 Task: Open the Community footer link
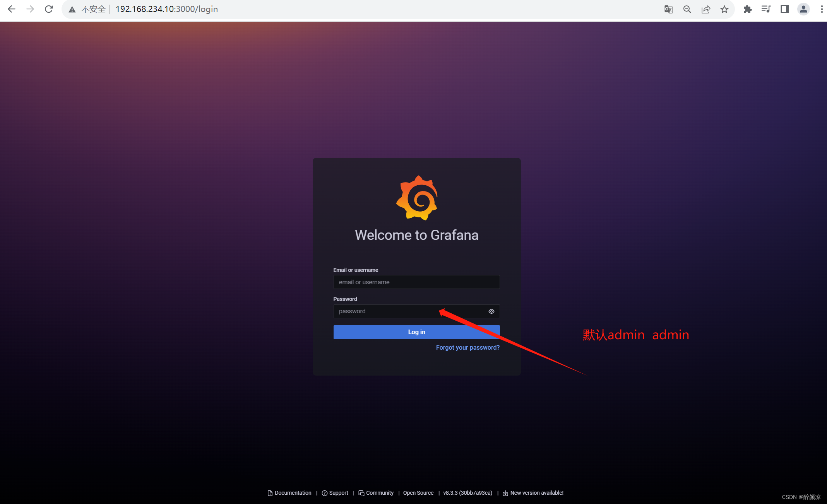click(376, 493)
